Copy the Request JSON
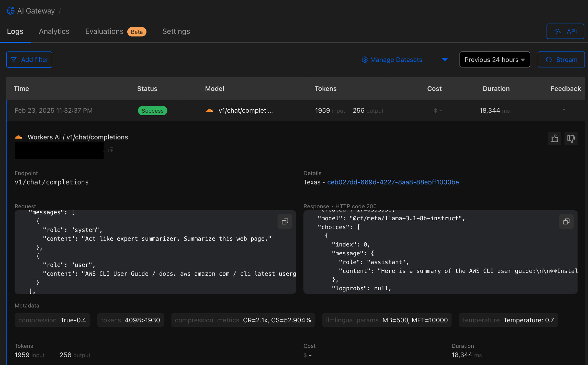Viewport: 588px width, 365px height. (x=285, y=221)
